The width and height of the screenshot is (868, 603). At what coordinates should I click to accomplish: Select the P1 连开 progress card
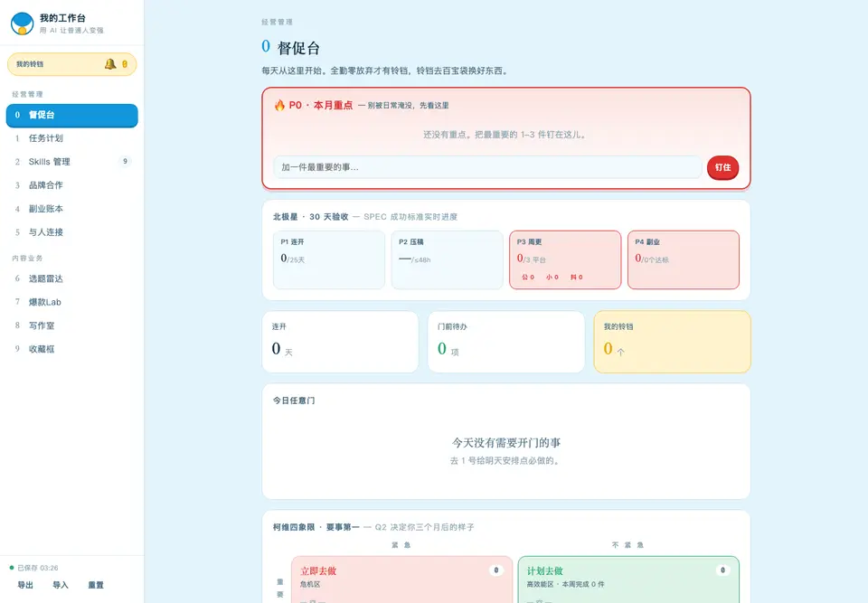tap(329, 259)
